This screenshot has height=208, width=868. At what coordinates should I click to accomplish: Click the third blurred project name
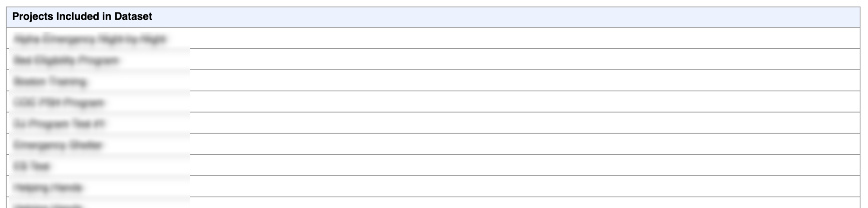[x=50, y=82]
